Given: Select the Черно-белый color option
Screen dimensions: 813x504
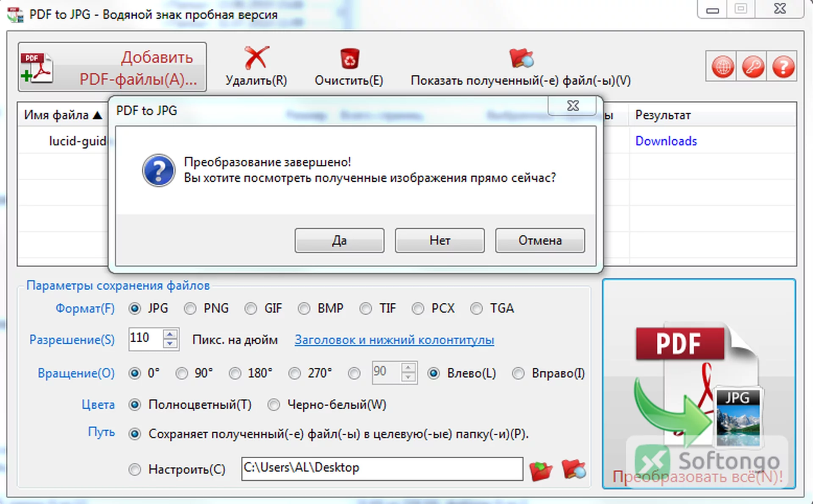Looking at the screenshot, I should [274, 405].
